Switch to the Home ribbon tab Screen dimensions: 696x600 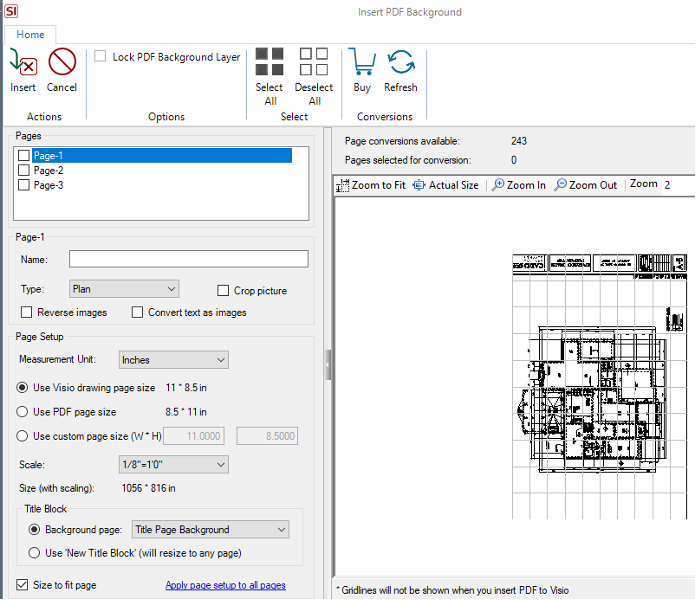[30, 35]
